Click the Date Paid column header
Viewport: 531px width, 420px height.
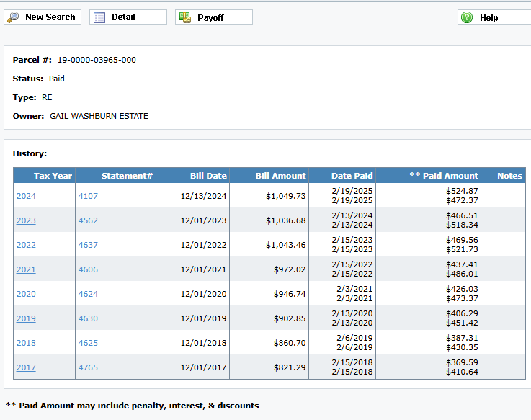[x=352, y=175]
